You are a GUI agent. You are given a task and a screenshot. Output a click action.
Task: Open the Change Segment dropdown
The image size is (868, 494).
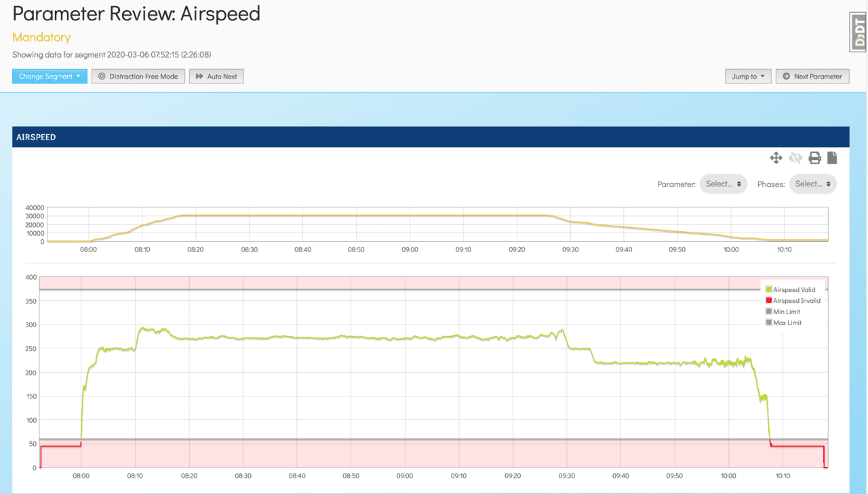pyautogui.click(x=50, y=76)
